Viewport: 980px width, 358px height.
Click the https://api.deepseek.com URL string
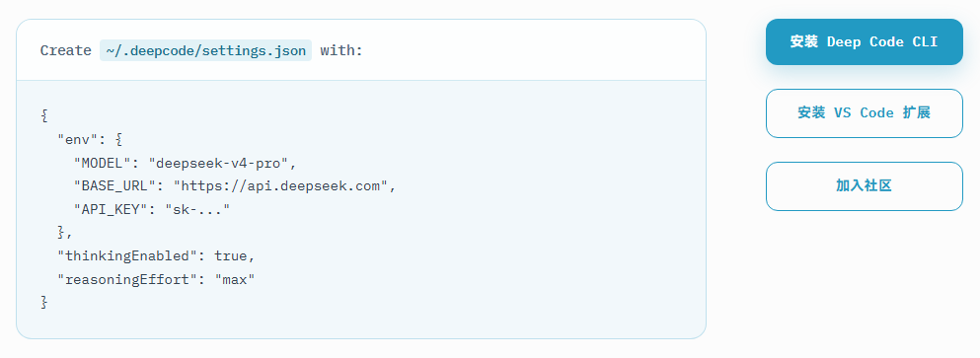(281, 186)
